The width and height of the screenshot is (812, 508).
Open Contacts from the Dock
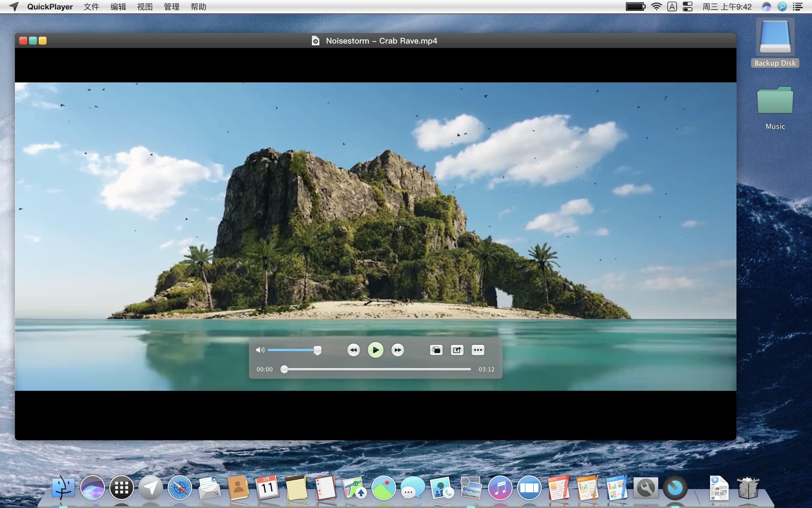click(x=238, y=487)
